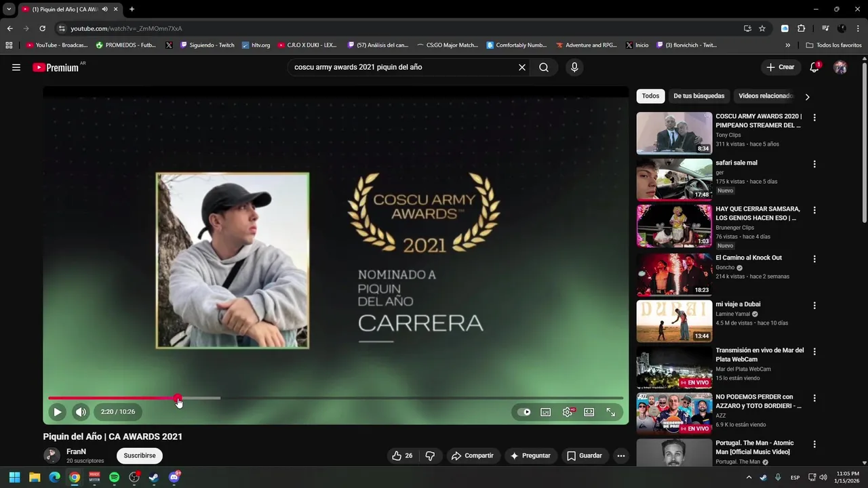Open Spotify from the taskbar
Screen dimensions: 868x488
[114, 477]
